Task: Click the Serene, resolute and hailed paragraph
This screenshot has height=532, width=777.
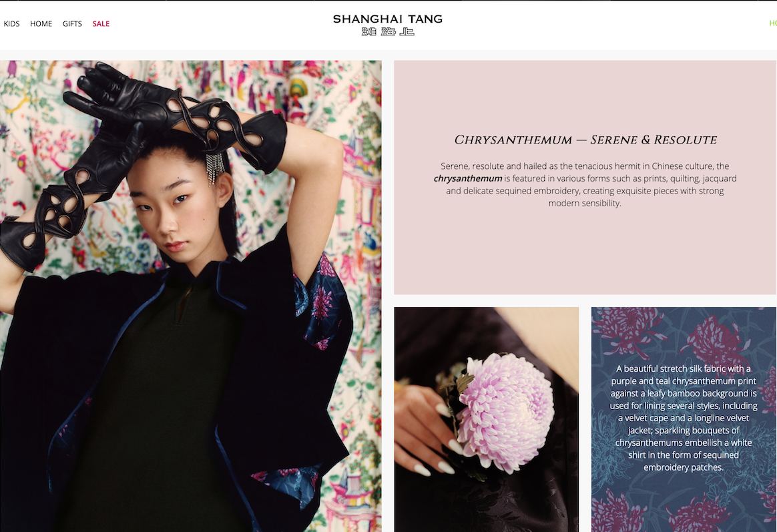Action: (585, 184)
